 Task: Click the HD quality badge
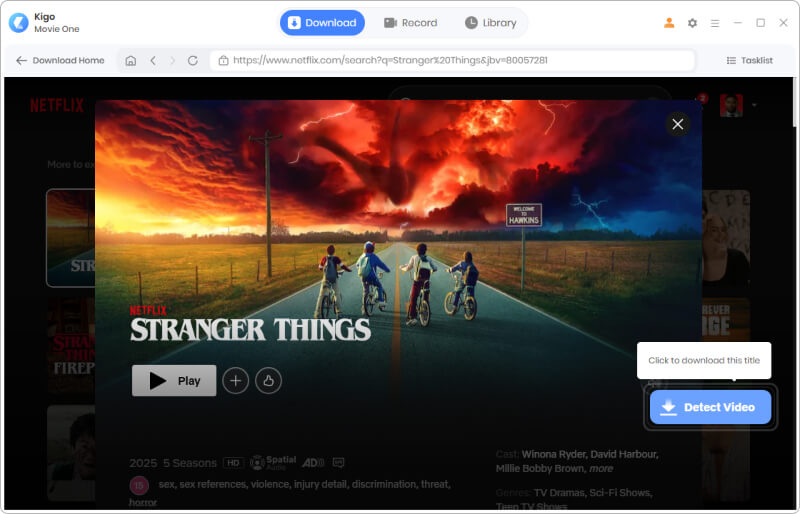[x=233, y=463]
